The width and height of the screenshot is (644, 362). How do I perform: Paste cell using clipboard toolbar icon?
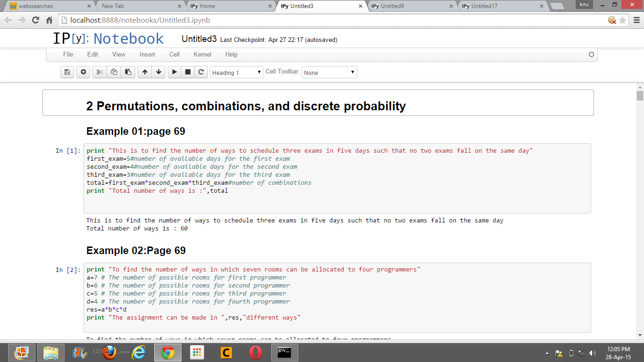pyautogui.click(x=127, y=72)
